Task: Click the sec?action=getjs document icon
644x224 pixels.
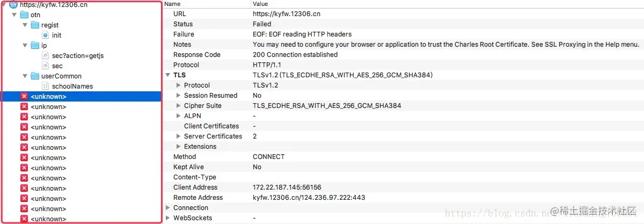Action: click(x=45, y=55)
